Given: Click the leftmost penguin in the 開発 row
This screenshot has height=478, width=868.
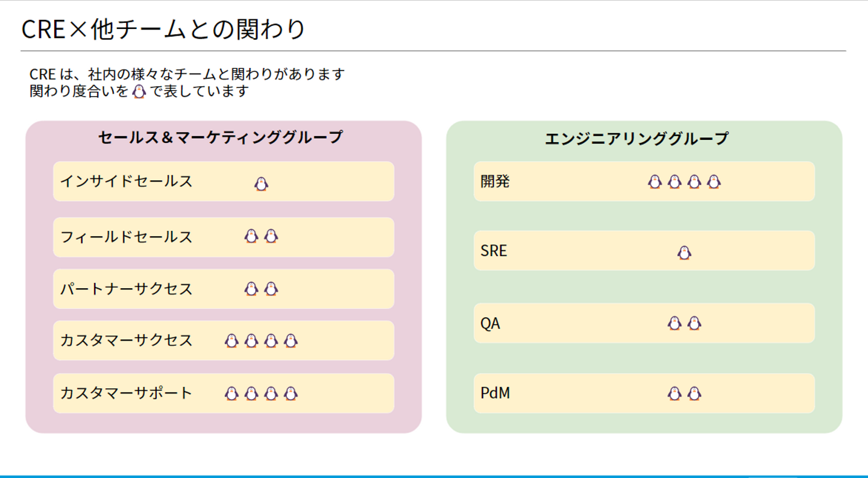Looking at the screenshot, I should pos(655,181).
